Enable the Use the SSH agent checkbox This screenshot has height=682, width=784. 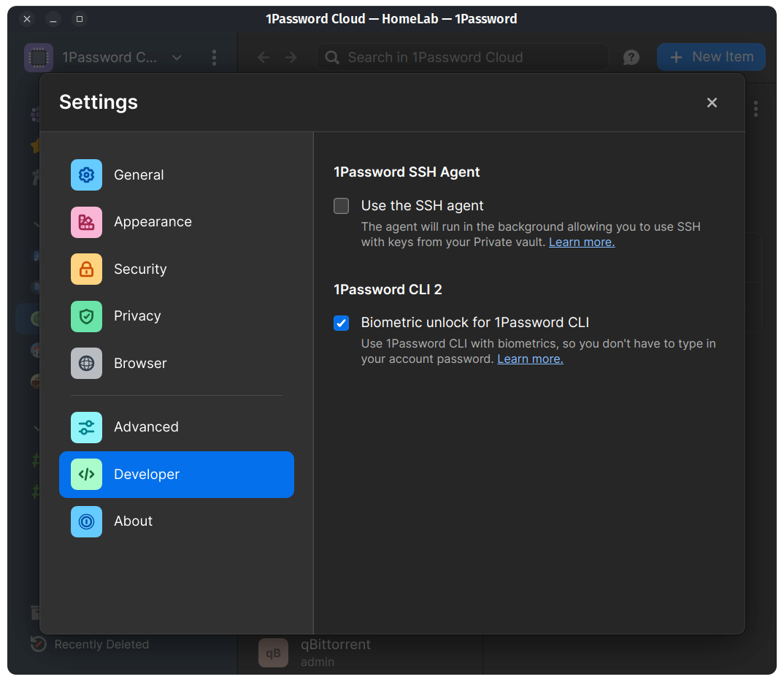(x=342, y=206)
